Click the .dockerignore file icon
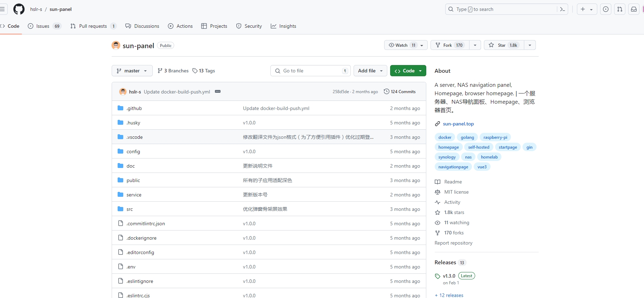Image resolution: width=644 pixels, height=298 pixels. 120,238
